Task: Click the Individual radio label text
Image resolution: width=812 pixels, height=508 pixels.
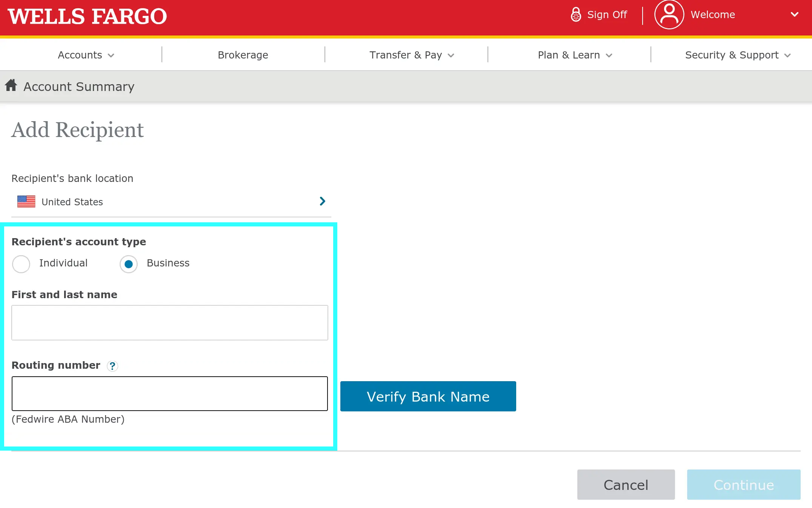Action: tap(63, 263)
